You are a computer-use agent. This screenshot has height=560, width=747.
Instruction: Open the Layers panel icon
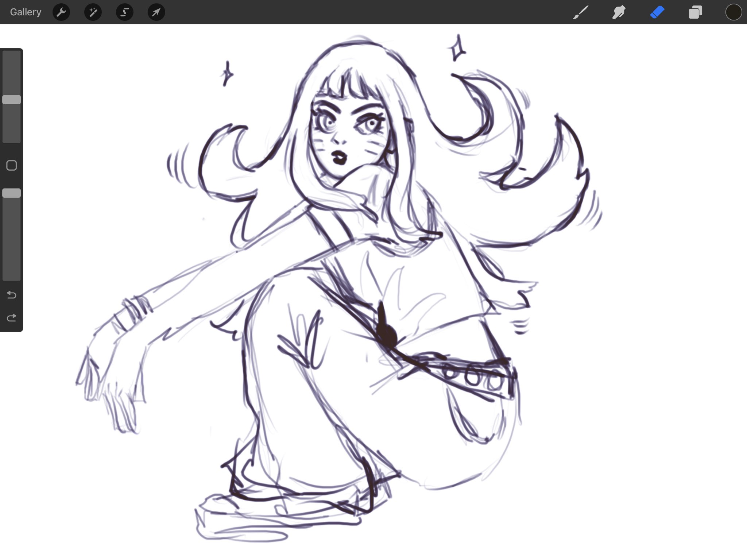point(695,12)
